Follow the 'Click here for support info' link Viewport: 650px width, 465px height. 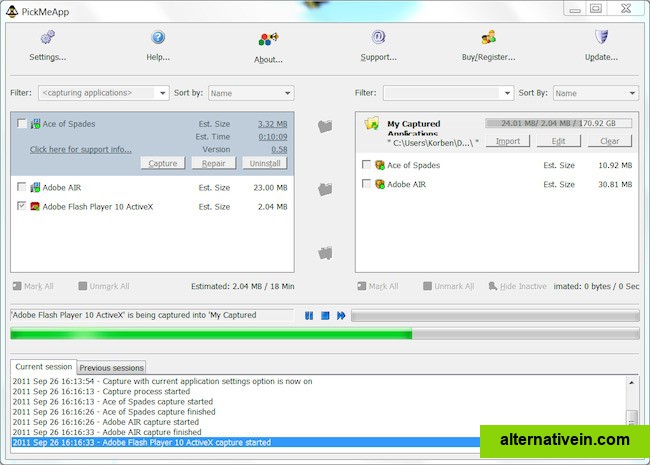[x=81, y=150]
